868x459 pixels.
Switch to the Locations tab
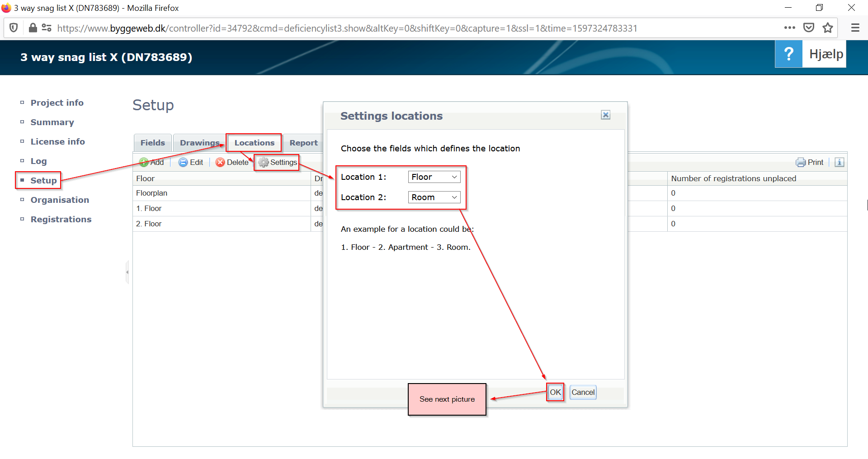coord(254,143)
